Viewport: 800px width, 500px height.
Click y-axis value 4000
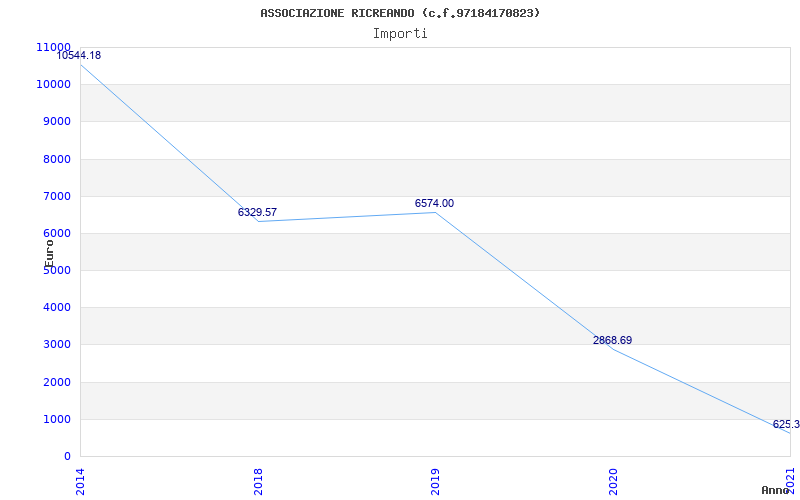pos(56,308)
